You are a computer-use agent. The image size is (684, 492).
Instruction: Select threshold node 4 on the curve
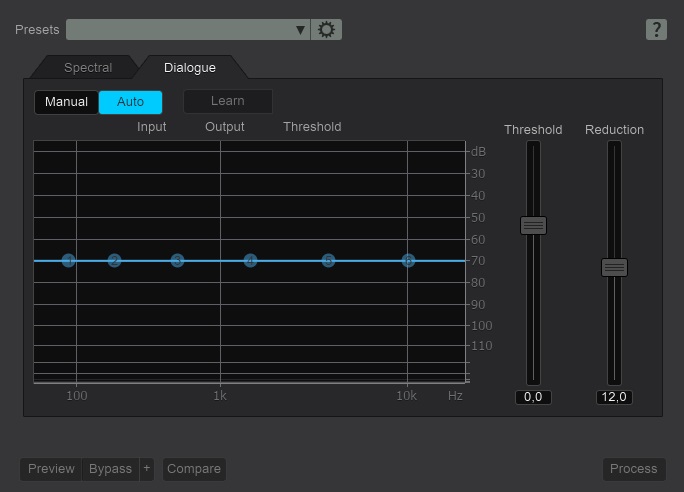(250, 261)
